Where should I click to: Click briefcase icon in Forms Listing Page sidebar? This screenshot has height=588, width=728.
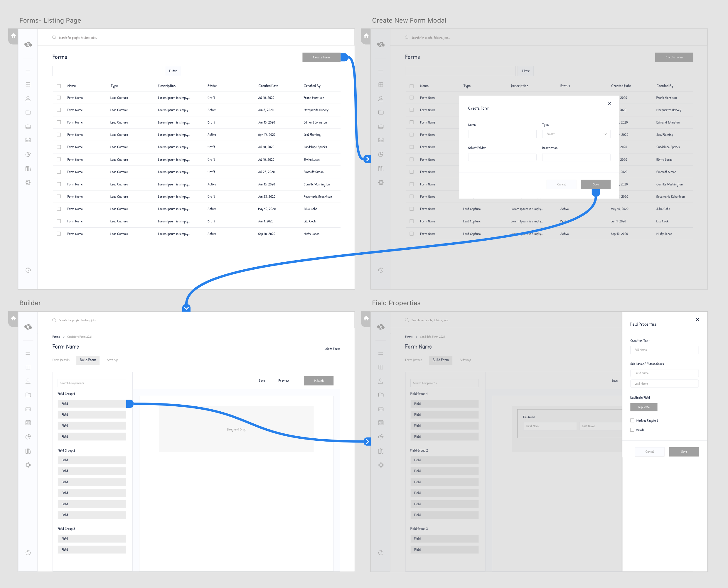tap(28, 126)
